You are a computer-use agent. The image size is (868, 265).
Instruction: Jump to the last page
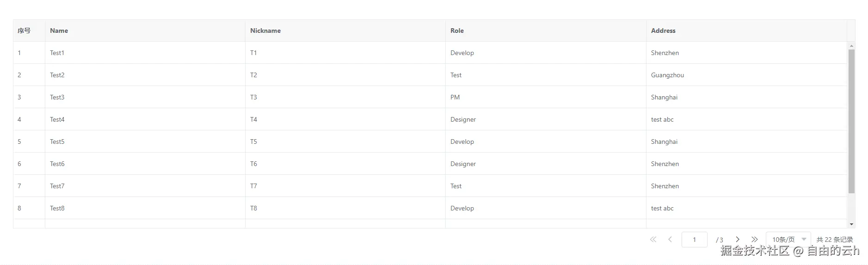(755, 240)
